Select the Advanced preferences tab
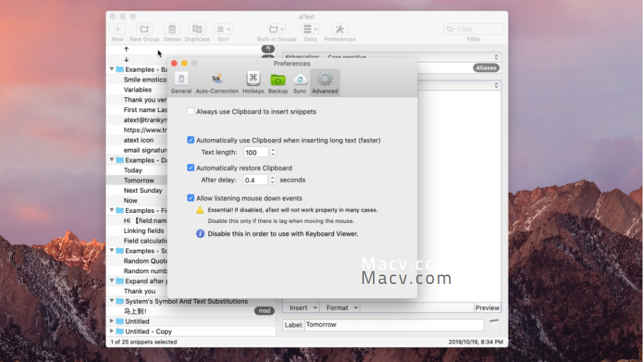Image resolution: width=644 pixels, height=362 pixels. pyautogui.click(x=325, y=82)
